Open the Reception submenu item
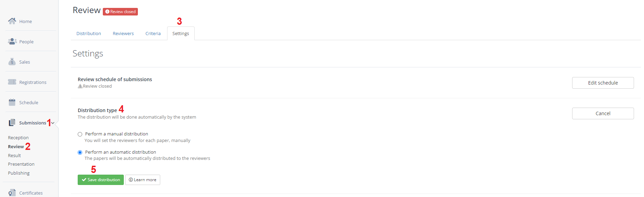Screen dimensions: 644x197 [x=18, y=138]
